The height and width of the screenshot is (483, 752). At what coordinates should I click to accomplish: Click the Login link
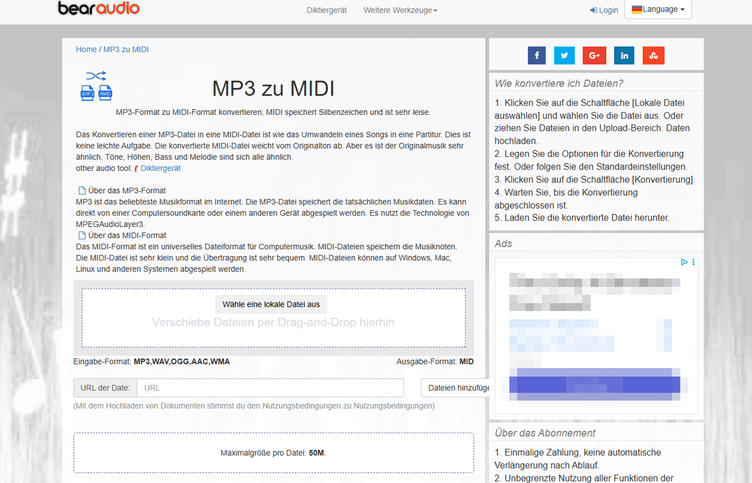click(x=604, y=10)
